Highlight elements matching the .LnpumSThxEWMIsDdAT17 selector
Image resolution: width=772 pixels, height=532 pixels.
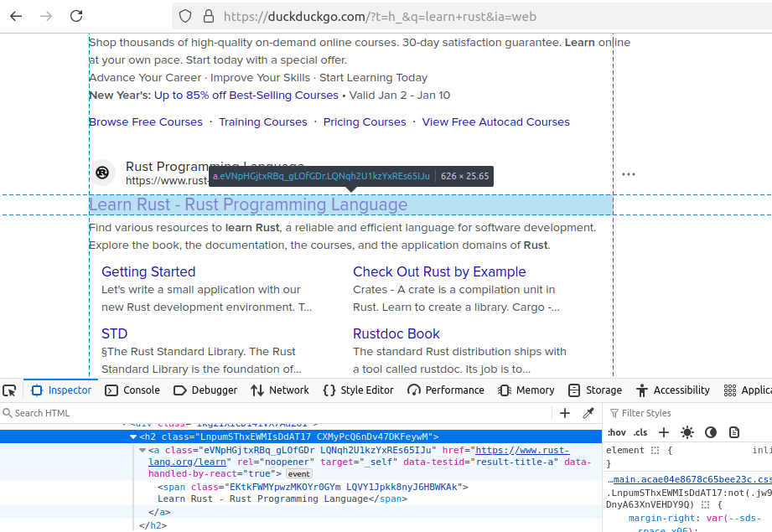706,505
